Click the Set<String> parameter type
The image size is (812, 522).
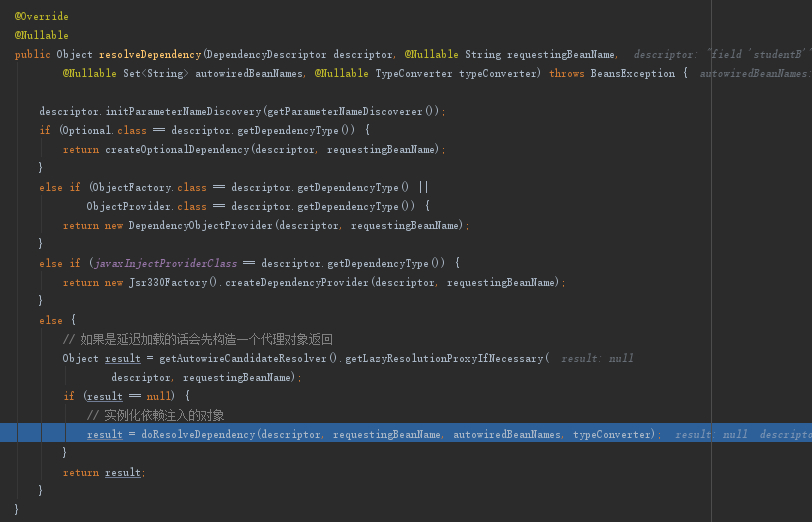[156, 74]
